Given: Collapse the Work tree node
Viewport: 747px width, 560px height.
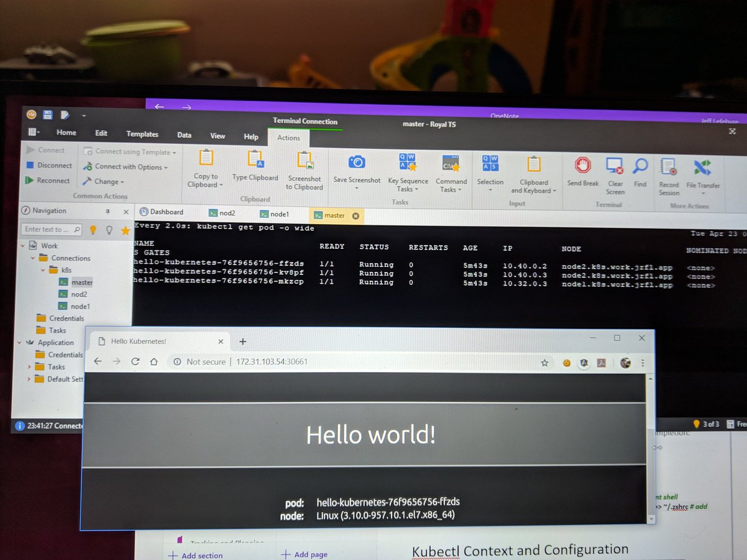Looking at the screenshot, I should point(24,246).
